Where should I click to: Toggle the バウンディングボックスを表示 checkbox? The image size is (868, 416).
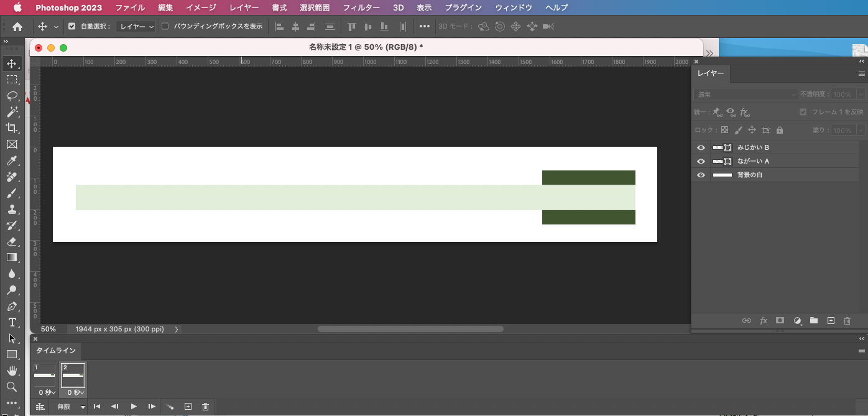[x=164, y=26]
